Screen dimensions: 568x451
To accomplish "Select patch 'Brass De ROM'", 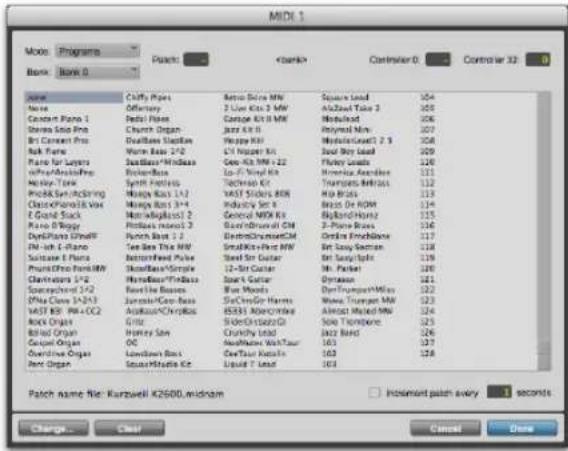I will pyautogui.click(x=349, y=204).
